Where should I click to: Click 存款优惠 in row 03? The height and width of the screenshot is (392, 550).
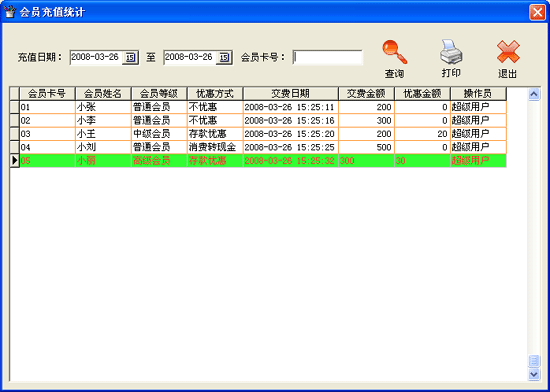(215, 134)
